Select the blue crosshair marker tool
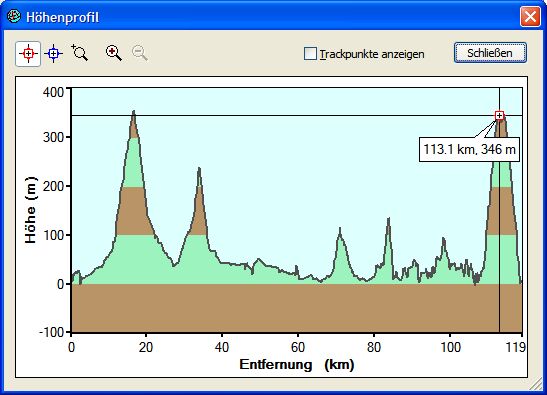This screenshot has width=547, height=395. (53, 54)
